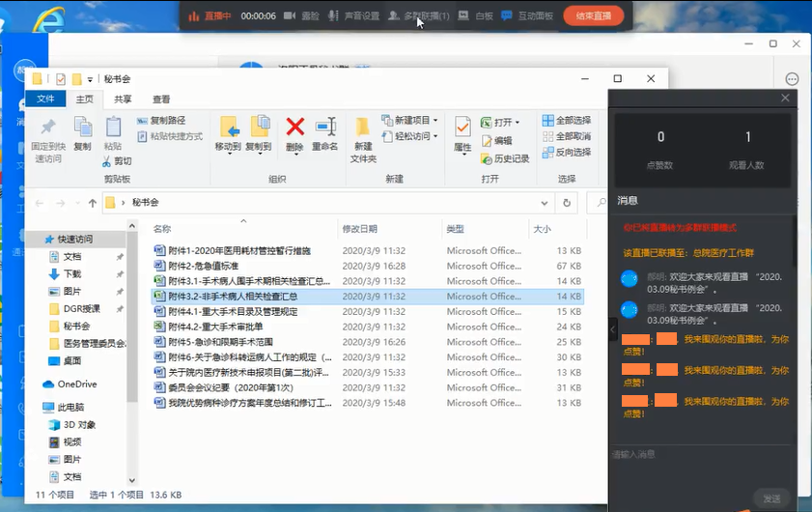Open recent locations dropdown near navigation arrows

point(77,203)
